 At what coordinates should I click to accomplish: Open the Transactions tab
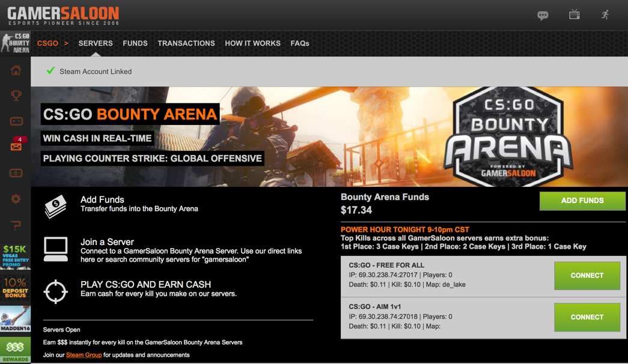tap(186, 43)
